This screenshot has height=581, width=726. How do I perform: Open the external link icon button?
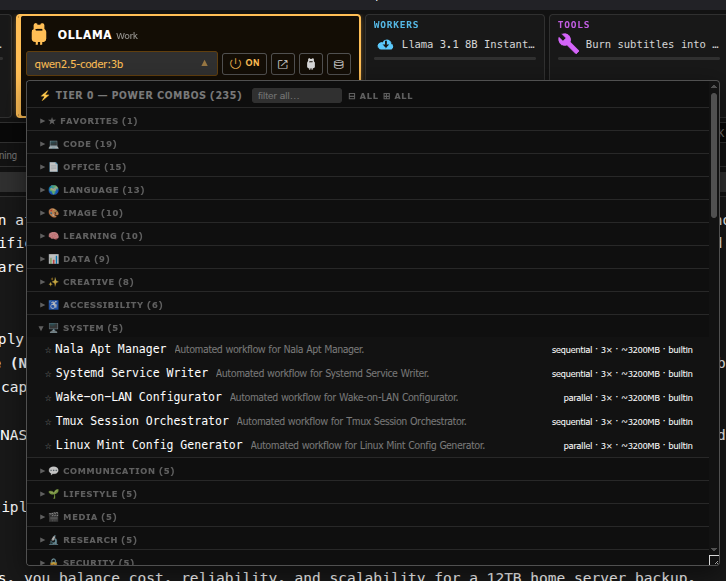[x=282, y=64]
